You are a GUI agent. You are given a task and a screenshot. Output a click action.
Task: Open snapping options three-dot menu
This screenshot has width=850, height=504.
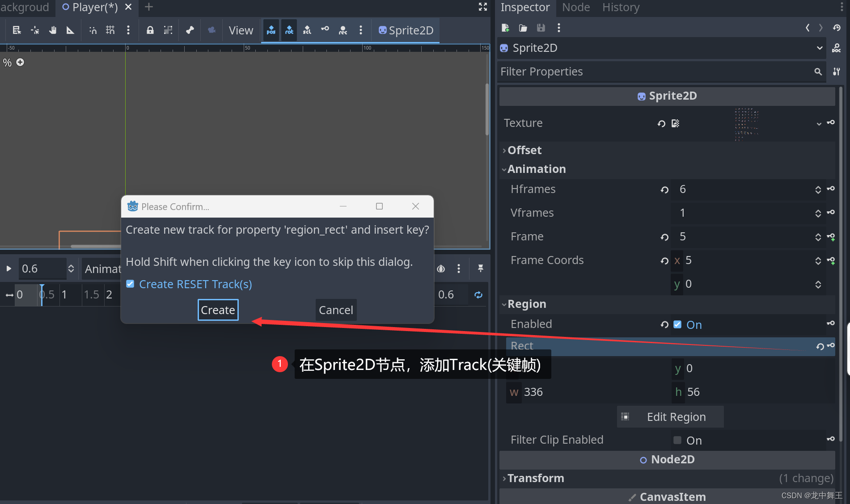(128, 30)
